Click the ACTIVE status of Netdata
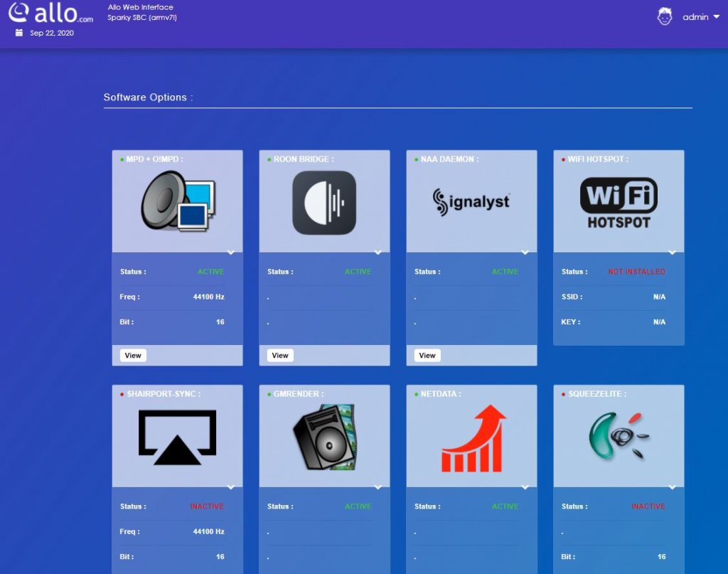 coord(505,506)
